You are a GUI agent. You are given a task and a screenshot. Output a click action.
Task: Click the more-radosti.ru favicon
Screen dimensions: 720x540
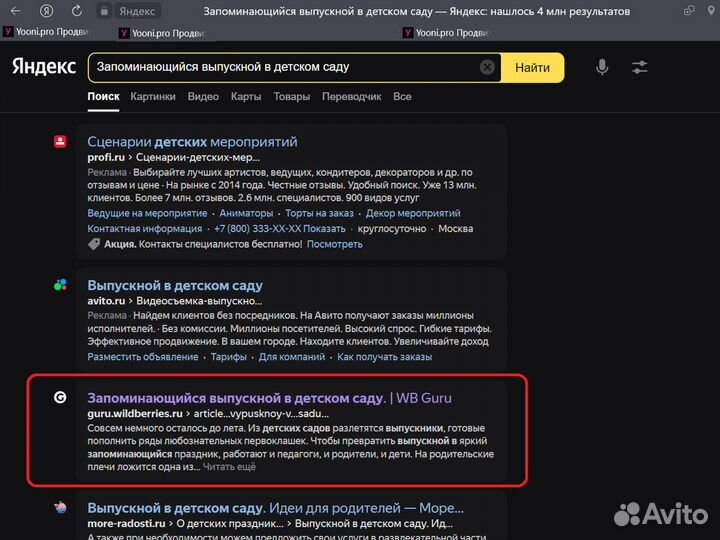[x=60, y=507]
